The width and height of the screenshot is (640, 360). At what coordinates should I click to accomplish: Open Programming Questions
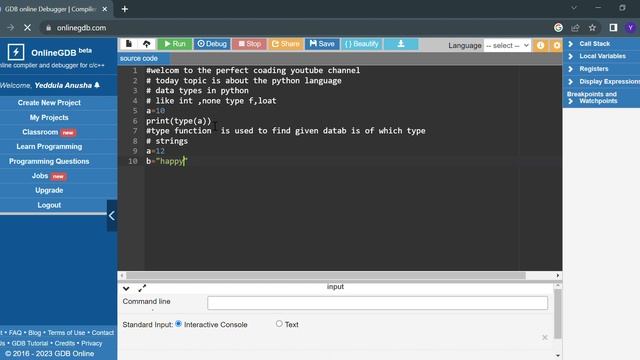(49, 161)
